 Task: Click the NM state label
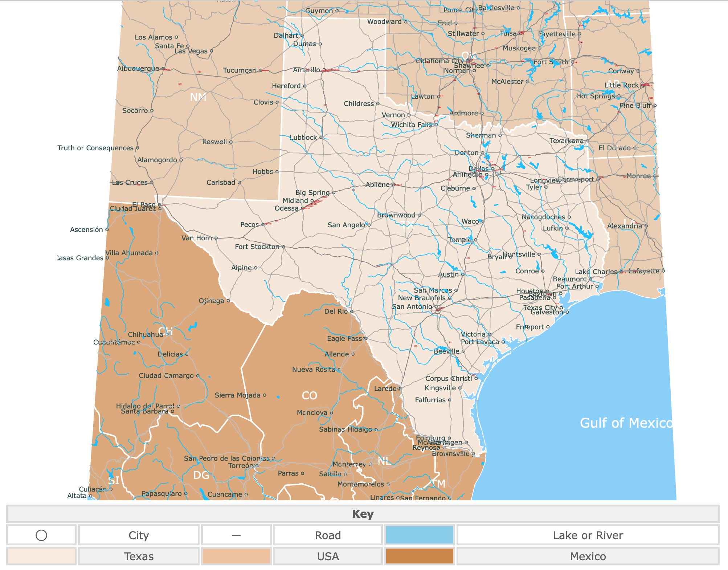click(x=198, y=97)
